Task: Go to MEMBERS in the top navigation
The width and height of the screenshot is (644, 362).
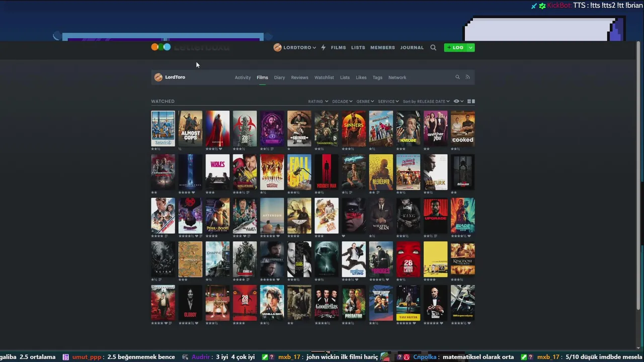Action: tap(382, 47)
